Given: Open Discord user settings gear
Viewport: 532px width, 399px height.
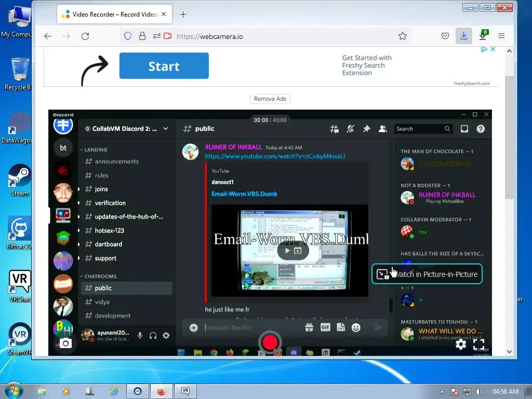Looking at the screenshot, I should (166, 336).
